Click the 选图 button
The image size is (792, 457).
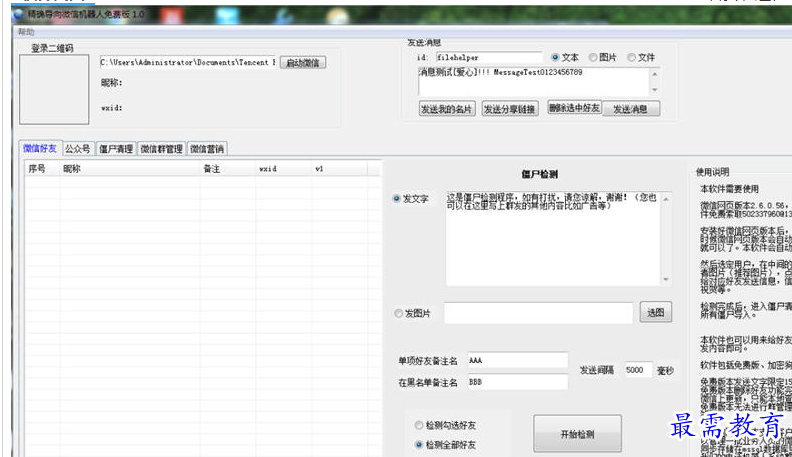655,312
